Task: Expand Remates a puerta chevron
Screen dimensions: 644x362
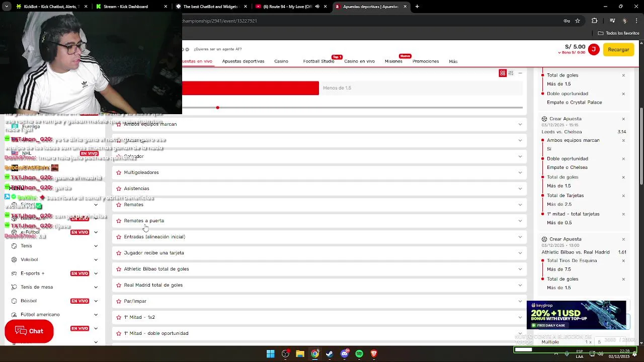Action: click(520, 221)
